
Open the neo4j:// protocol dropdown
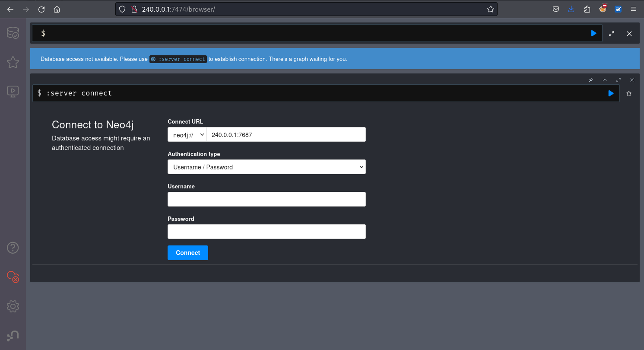point(187,134)
